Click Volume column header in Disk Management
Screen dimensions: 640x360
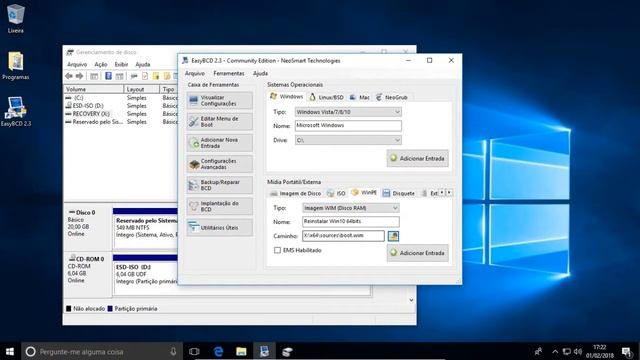click(93, 89)
